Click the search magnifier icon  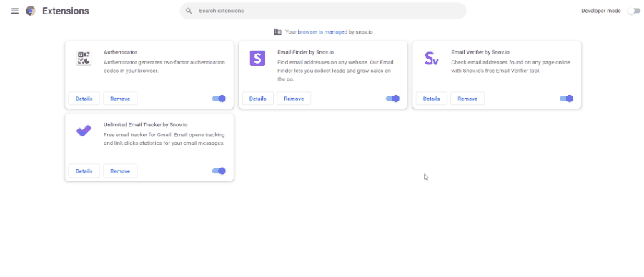(x=189, y=11)
